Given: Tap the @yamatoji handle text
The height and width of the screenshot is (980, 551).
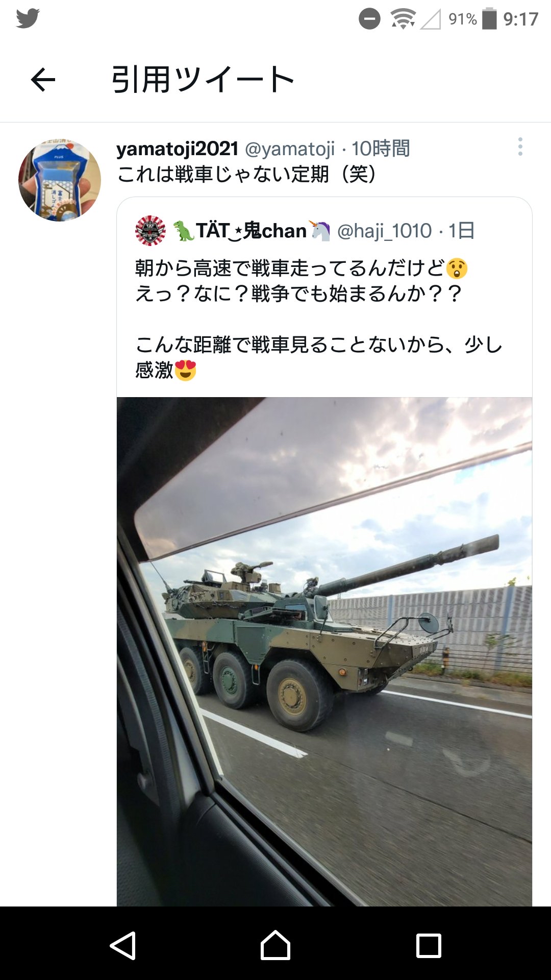Looking at the screenshot, I should [x=290, y=149].
